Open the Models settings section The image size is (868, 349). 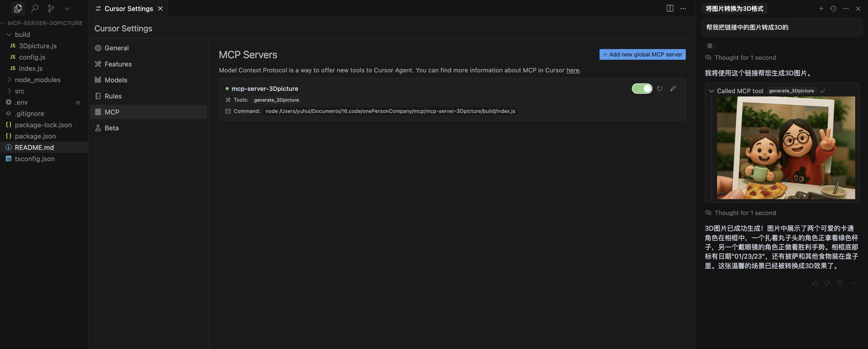(x=115, y=80)
